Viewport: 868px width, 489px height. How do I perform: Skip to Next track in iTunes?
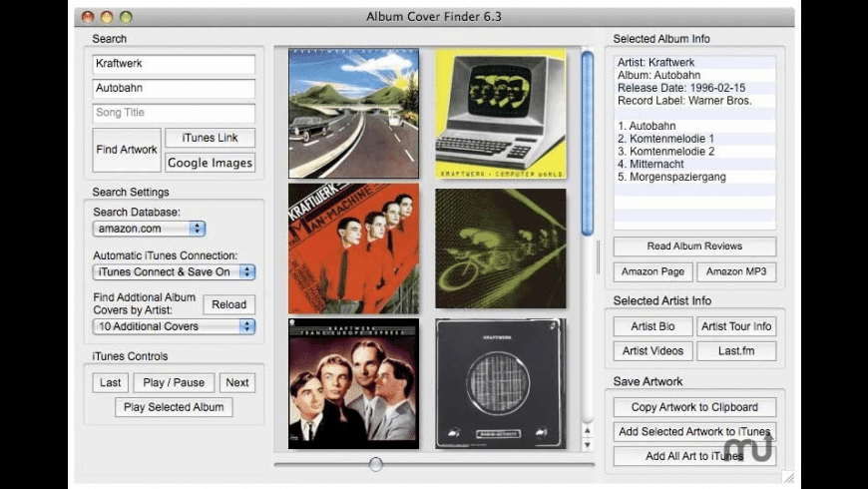(x=237, y=382)
